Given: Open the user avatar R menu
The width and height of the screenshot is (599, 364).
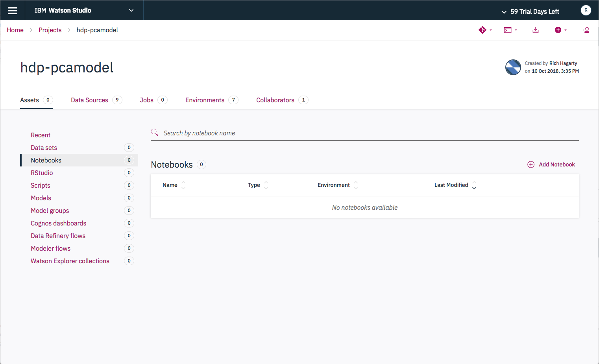Looking at the screenshot, I should point(586,10).
